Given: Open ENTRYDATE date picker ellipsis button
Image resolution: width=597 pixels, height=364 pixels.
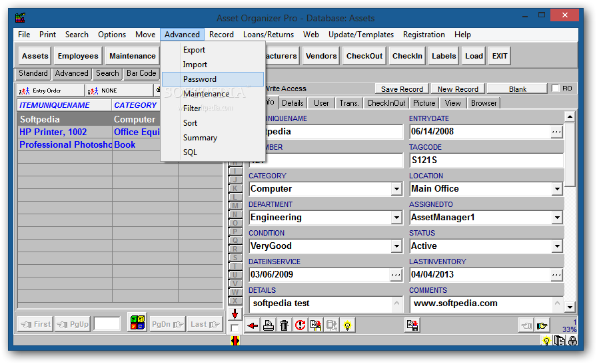Looking at the screenshot, I should pos(556,132).
